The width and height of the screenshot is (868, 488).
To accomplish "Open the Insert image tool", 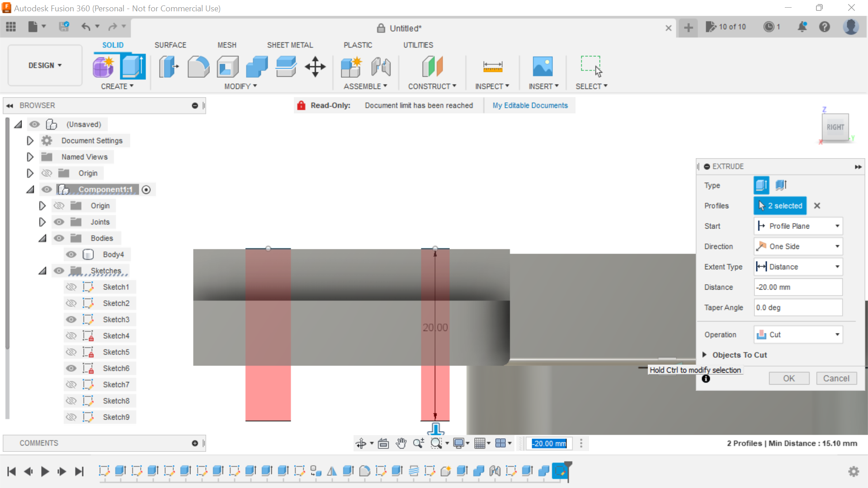I will [x=542, y=67].
